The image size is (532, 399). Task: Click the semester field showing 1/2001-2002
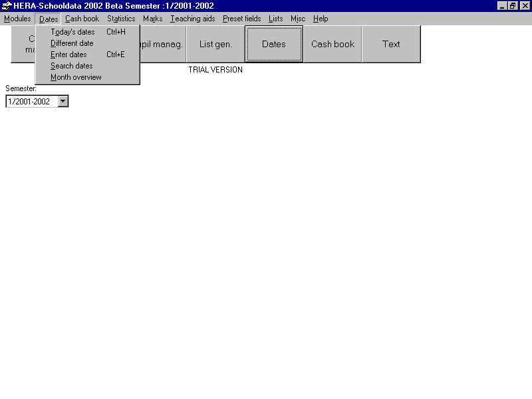point(32,101)
